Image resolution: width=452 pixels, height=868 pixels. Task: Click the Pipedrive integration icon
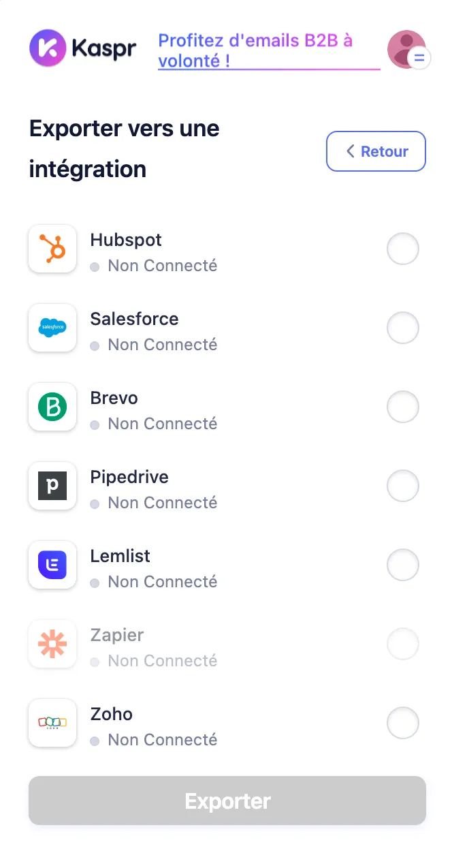tap(52, 486)
